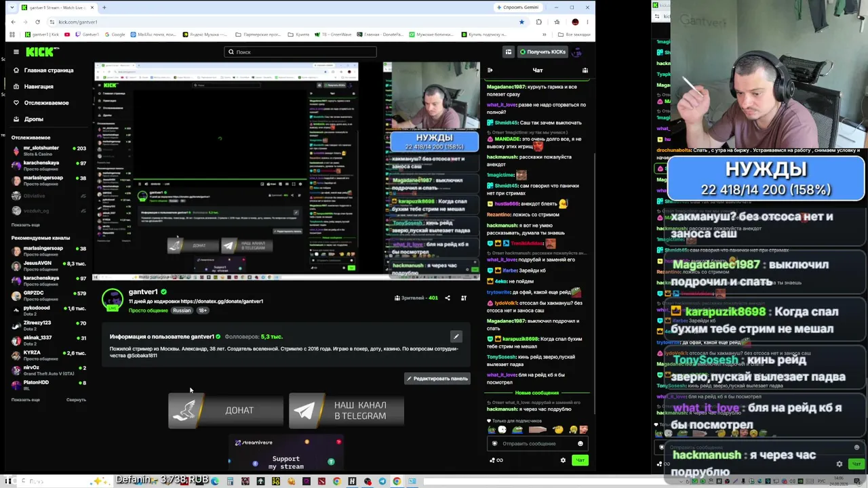868x488 pixels.
Task: Open the browser extensions puzzle icon
Action: pyautogui.click(x=539, y=22)
